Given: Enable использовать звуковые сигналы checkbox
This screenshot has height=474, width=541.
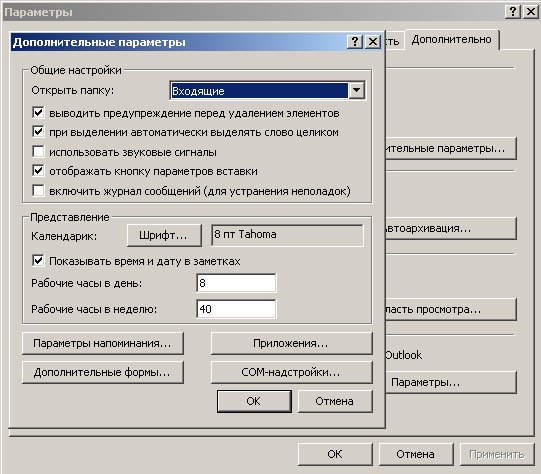Looking at the screenshot, I should click(x=38, y=151).
